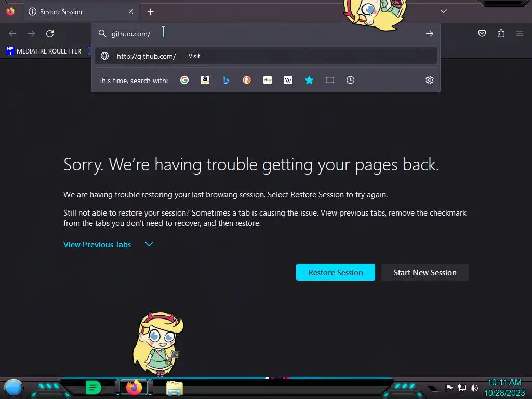The width and height of the screenshot is (532, 399).
Task: Open Firefox View icon at top left
Action: [x=10, y=11]
